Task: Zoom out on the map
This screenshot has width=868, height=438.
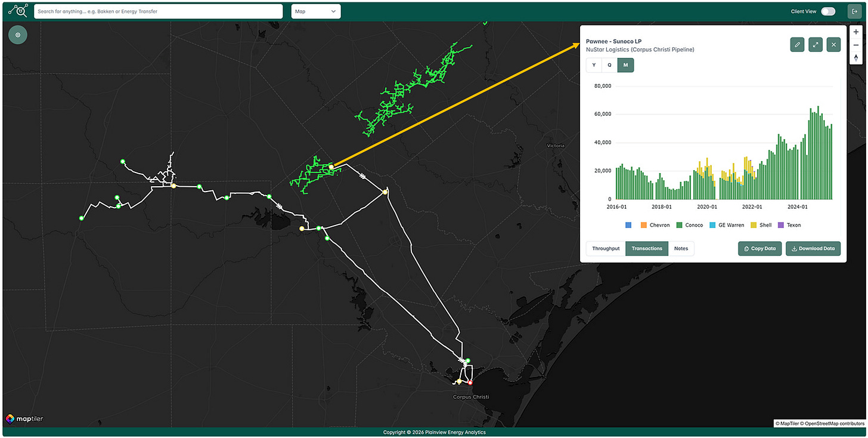Action: click(856, 45)
